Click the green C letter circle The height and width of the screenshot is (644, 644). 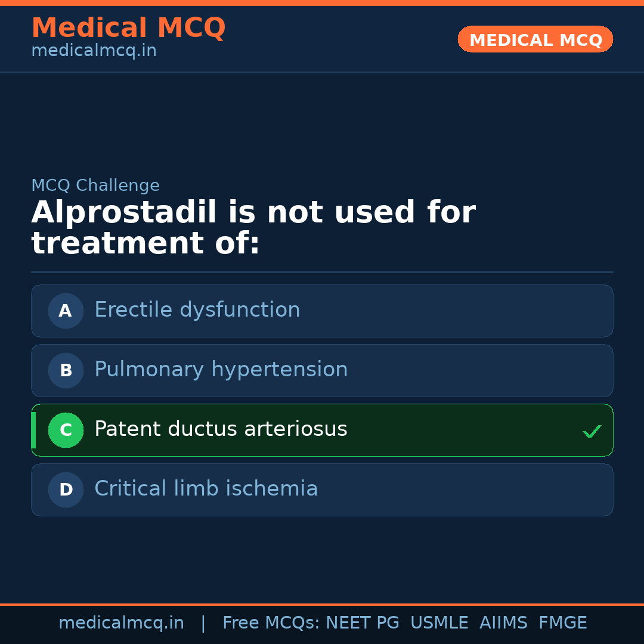[x=66, y=430]
